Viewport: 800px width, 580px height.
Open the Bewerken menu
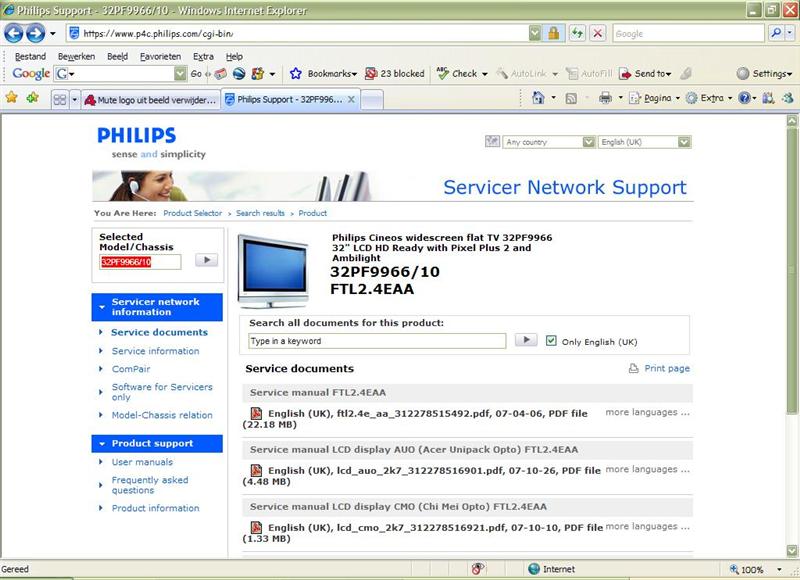click(x=77, y=56)
